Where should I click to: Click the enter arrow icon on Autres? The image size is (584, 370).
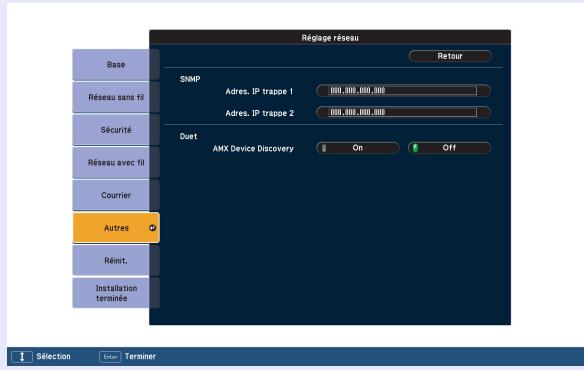click(x=152, y=228)
